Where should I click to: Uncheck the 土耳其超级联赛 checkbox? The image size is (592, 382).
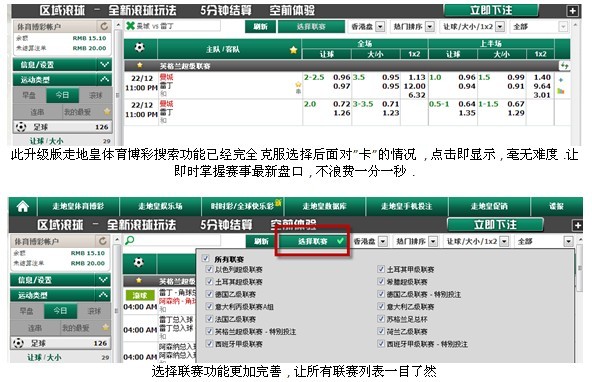tap(209, 282)
